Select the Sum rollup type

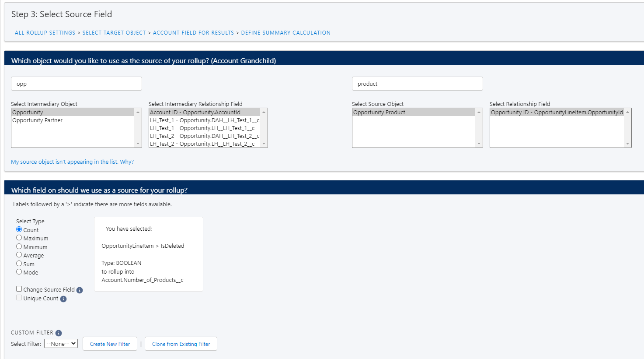point(19,264)
